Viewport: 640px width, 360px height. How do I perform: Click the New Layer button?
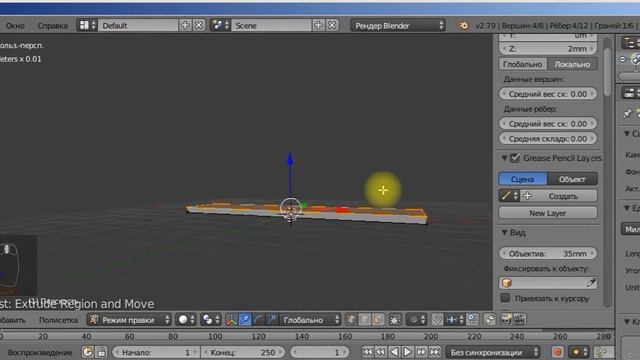click(548, 213)
